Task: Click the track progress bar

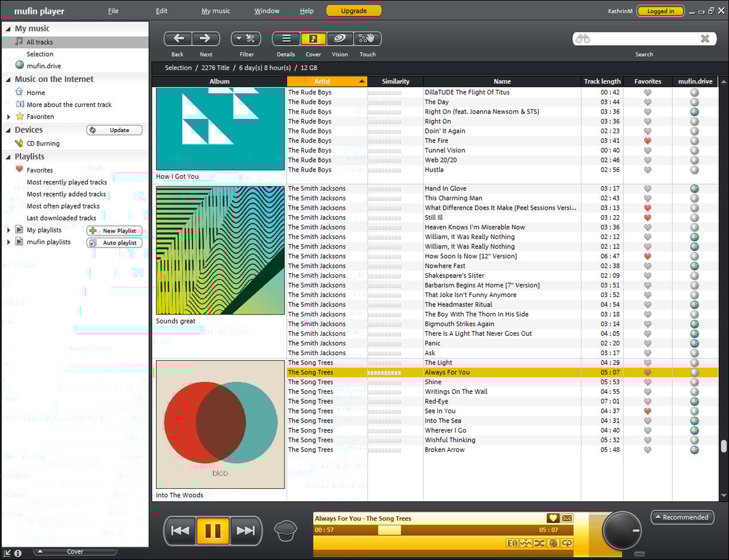Action: pyautogui.click(x=443, y=530)
